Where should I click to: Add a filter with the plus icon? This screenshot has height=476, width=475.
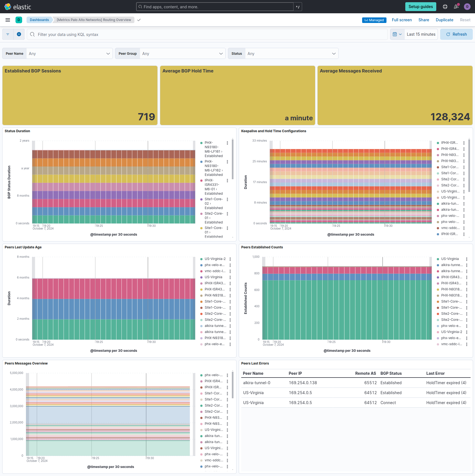point(19,34)
